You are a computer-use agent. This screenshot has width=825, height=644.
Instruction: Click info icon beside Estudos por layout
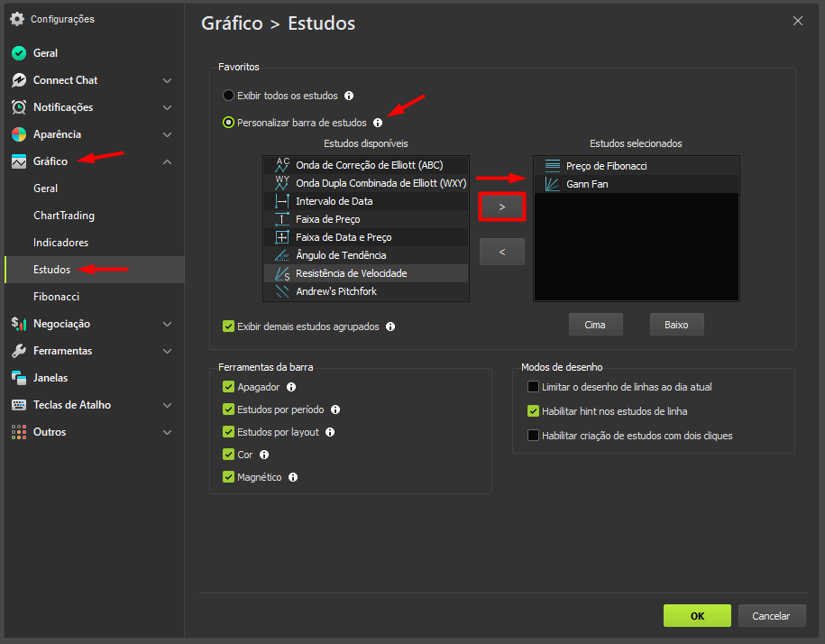click(x=330, y=432)
